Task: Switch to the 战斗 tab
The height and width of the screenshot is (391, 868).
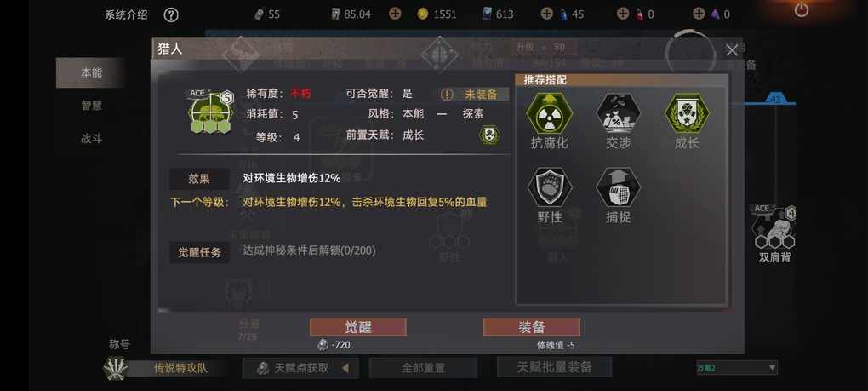Action: (x=91, y=138)
